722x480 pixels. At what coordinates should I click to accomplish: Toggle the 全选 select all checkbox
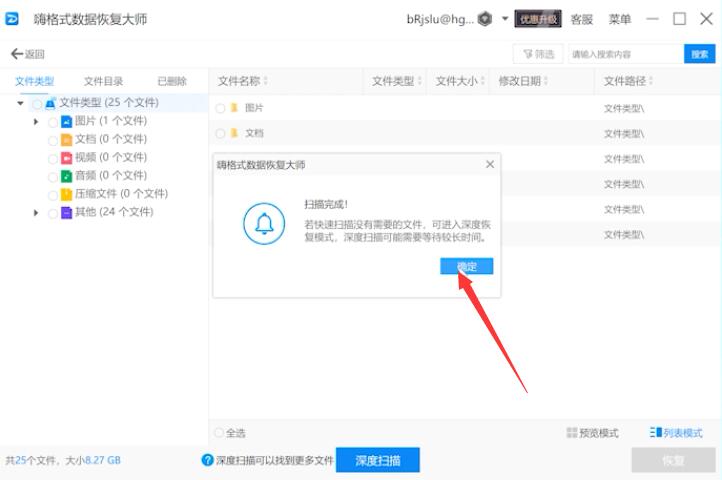219,433
